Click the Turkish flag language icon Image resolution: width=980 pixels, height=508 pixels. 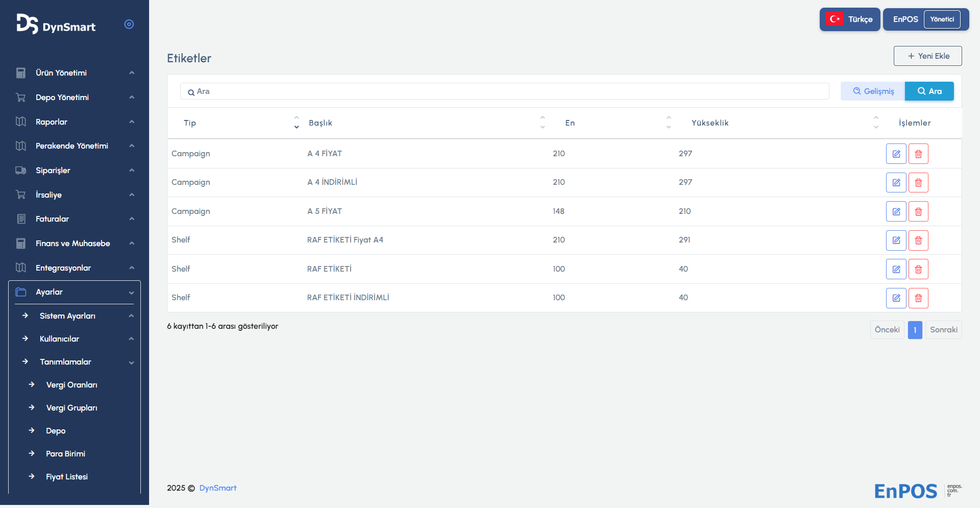click(835, 19)
